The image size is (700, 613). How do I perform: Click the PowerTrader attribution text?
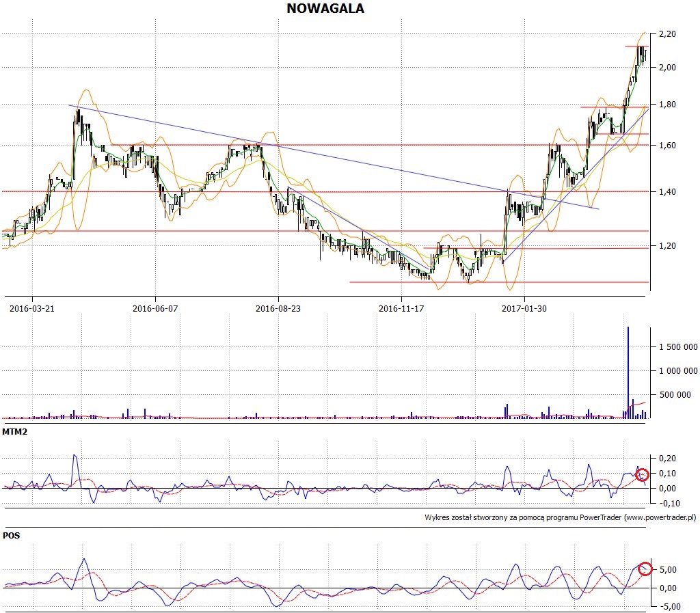[561, 517]
